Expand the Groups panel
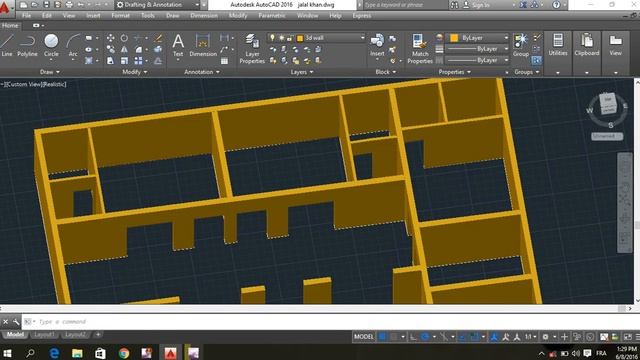Image resolution: width=640 pixels, height=360 pixels. [527, 72]
